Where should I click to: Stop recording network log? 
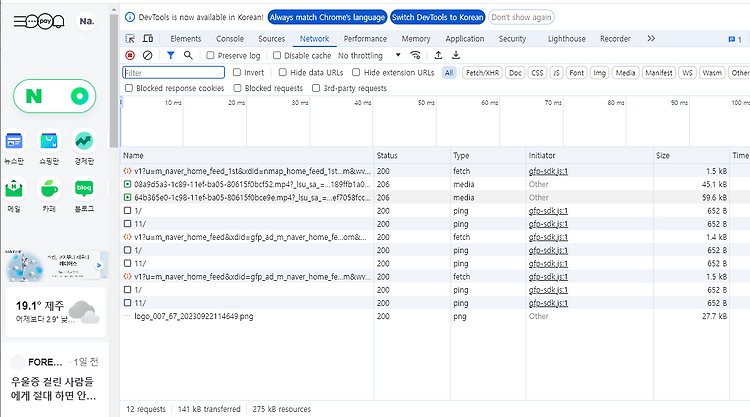click(x=130, y=55)
